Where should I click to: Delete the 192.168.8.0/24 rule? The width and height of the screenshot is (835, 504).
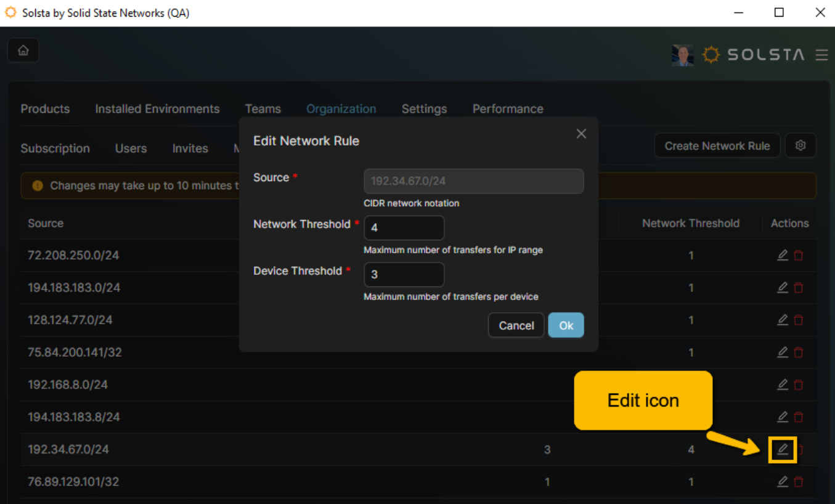click(x=799, y=384)
